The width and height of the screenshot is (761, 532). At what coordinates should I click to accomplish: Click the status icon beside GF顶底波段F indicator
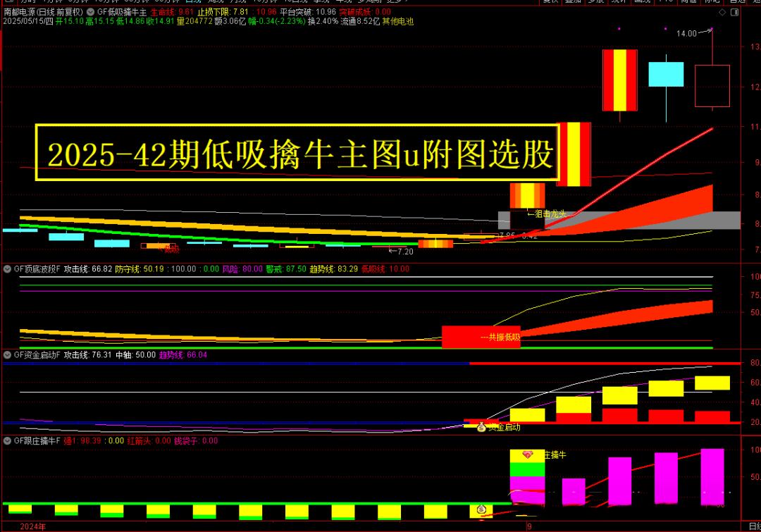coord(6,269)
